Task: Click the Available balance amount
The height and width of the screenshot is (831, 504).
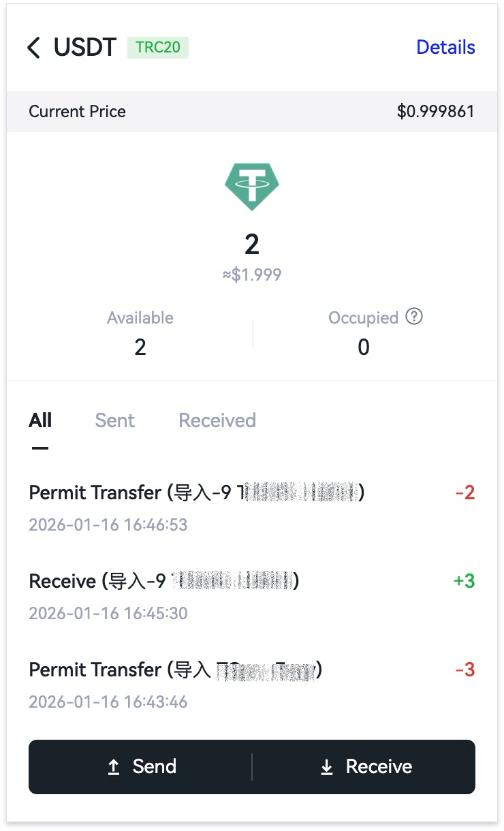Action: (x=140, y=347)
